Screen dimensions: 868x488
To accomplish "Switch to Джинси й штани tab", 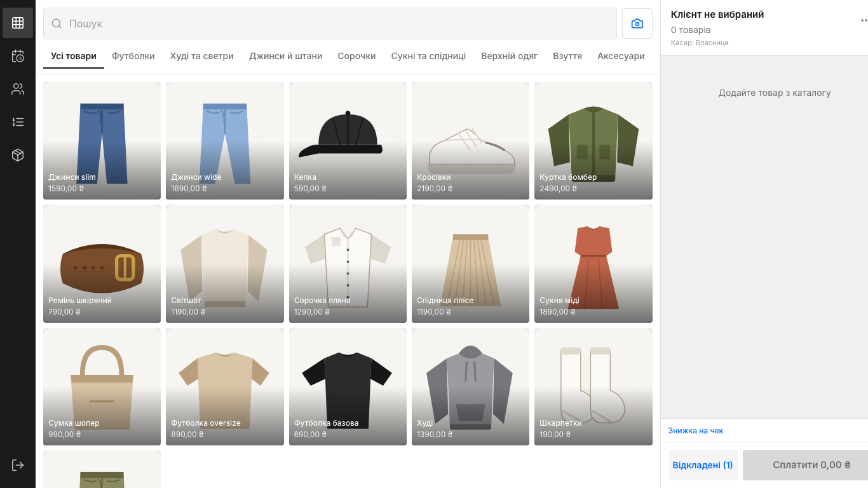I will click(x=286, y=56).
